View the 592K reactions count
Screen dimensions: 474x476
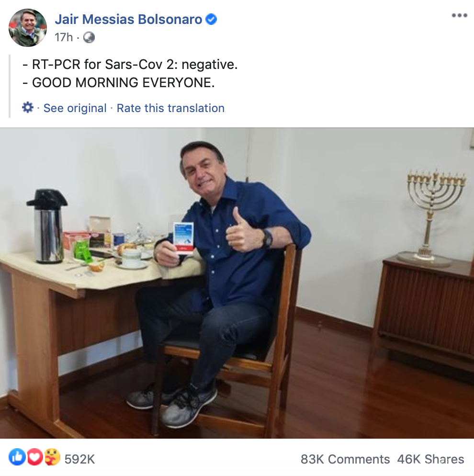pos(80,459)
